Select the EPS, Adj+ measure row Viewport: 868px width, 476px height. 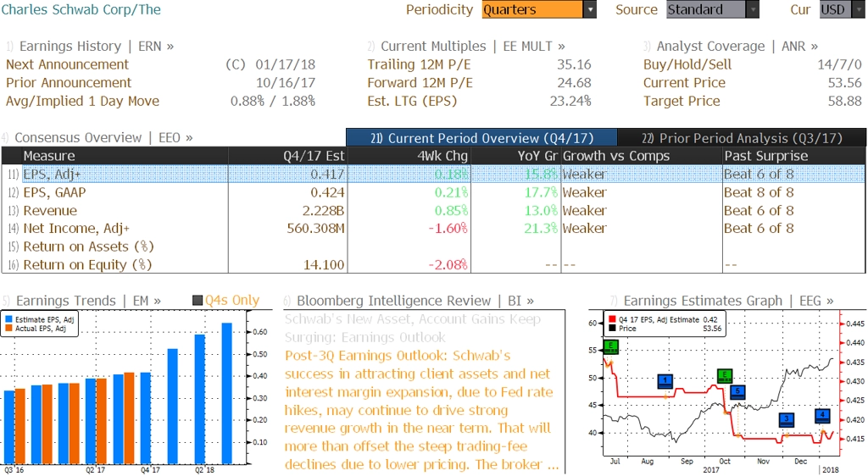433,174
